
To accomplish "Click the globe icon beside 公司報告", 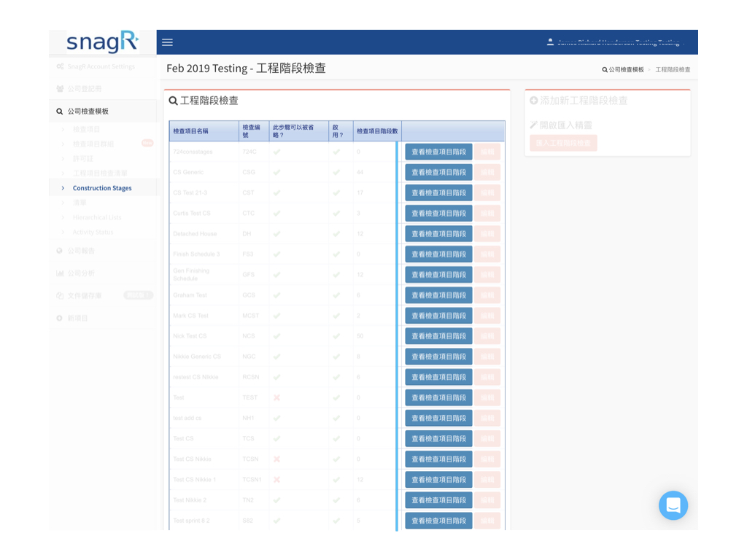I will tap(60, 251).
